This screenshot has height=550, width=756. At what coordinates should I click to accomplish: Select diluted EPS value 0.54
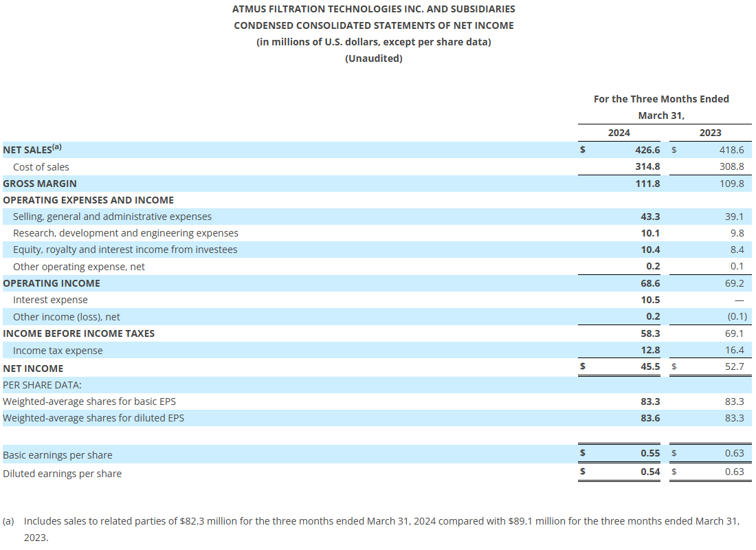pos(650,472)
